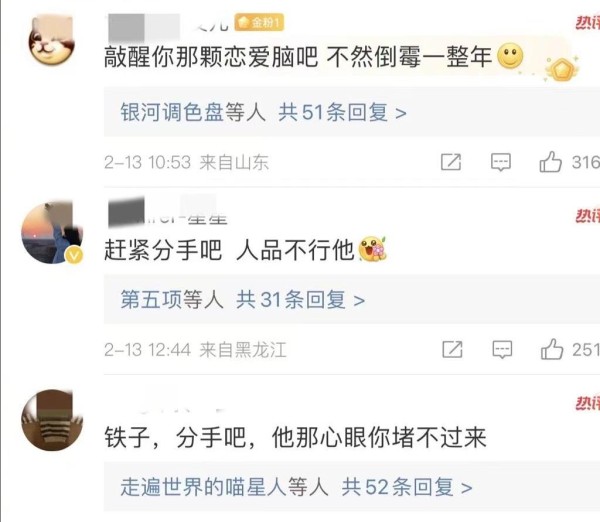Reply to the 10:53 comment via the reply icon
600x522 pixels.
click(501, 162)
